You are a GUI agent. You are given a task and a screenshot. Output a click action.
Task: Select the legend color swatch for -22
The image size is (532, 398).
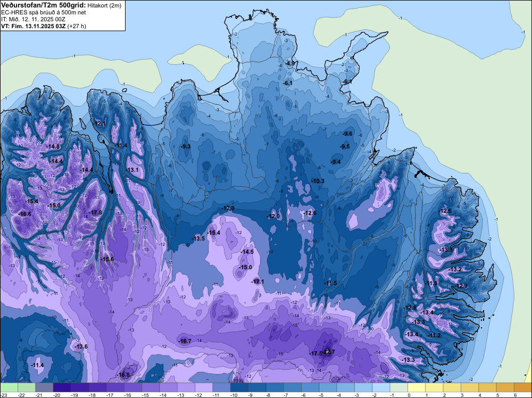click(27, 387)
